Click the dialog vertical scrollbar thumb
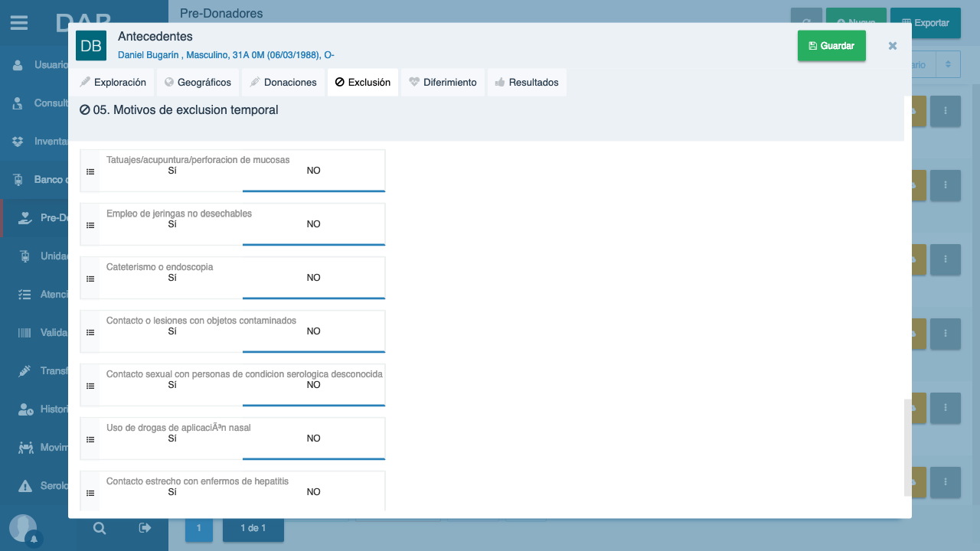Viewport: 980px width, 551px height. point(908,448)
